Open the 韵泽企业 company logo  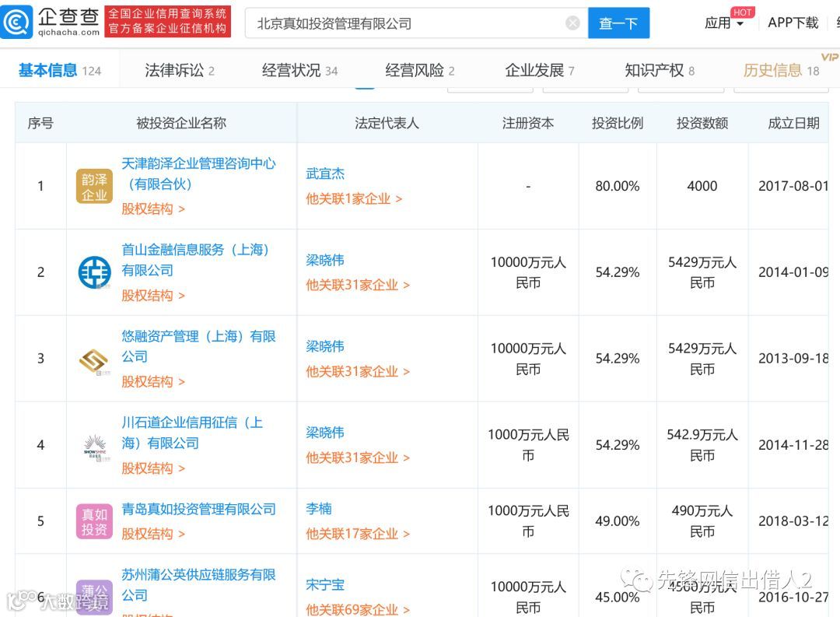(94, 187)
